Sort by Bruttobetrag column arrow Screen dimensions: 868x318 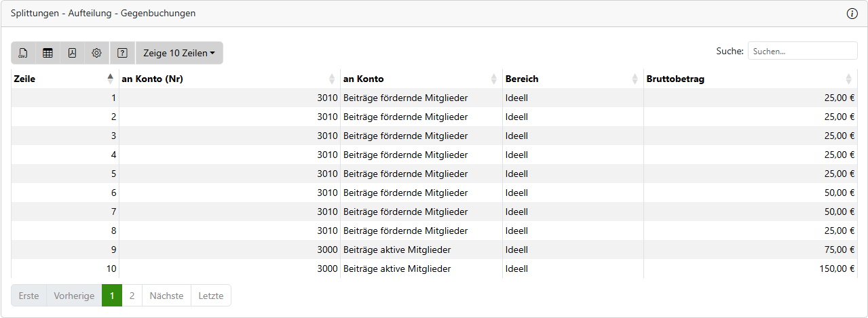pos(848,79)
